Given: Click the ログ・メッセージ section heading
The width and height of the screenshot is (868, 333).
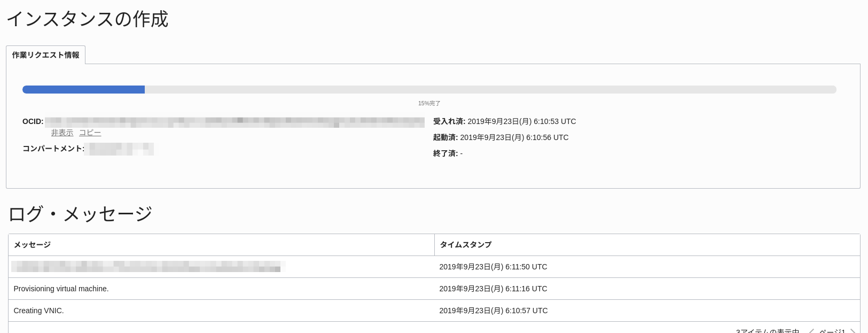Looking at the screenshot, I should pos(80,214).
